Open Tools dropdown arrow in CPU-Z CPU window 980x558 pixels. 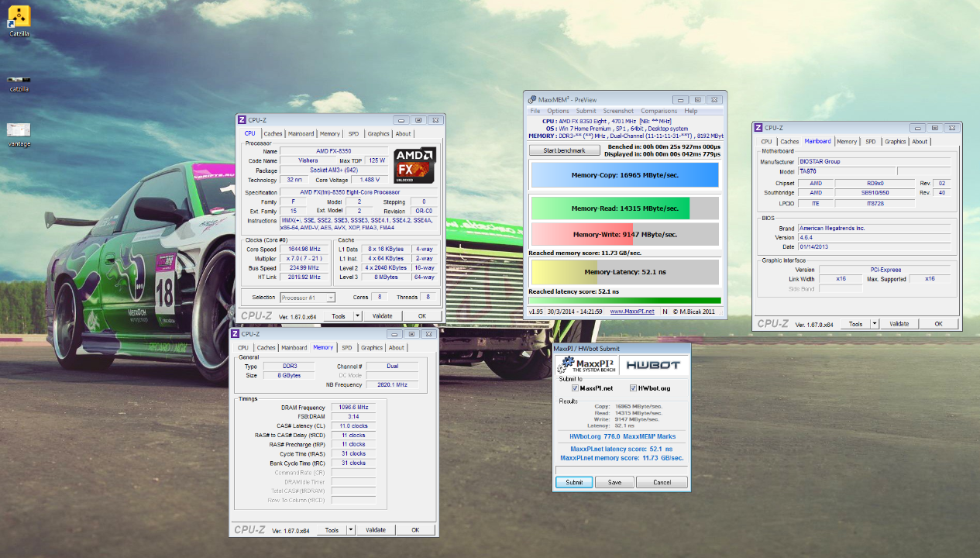click(x=357, y=316)
